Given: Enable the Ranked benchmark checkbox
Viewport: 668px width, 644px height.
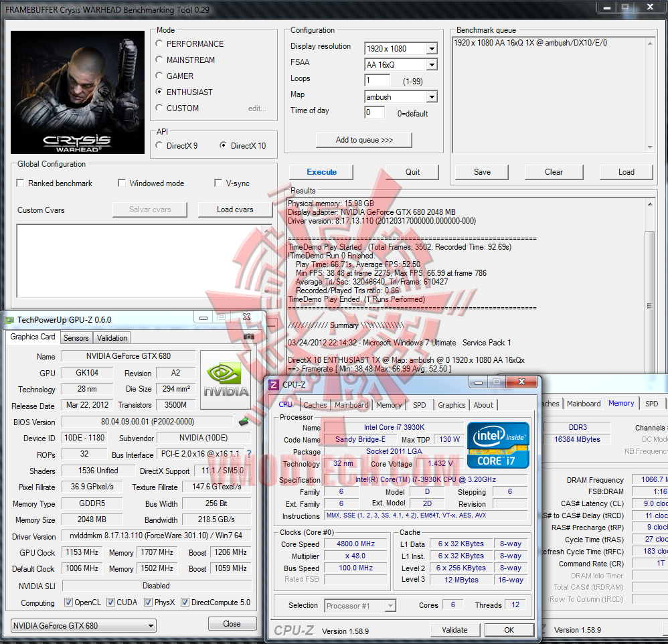Looking at the screenshot, I should point(20,183).
